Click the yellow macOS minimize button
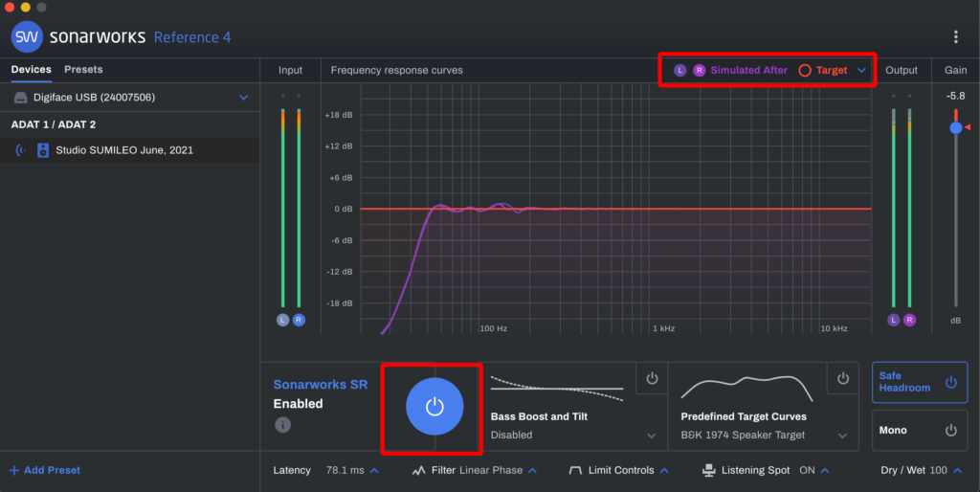The height and width of the screenshot is (492, 980). coord(25,8)
